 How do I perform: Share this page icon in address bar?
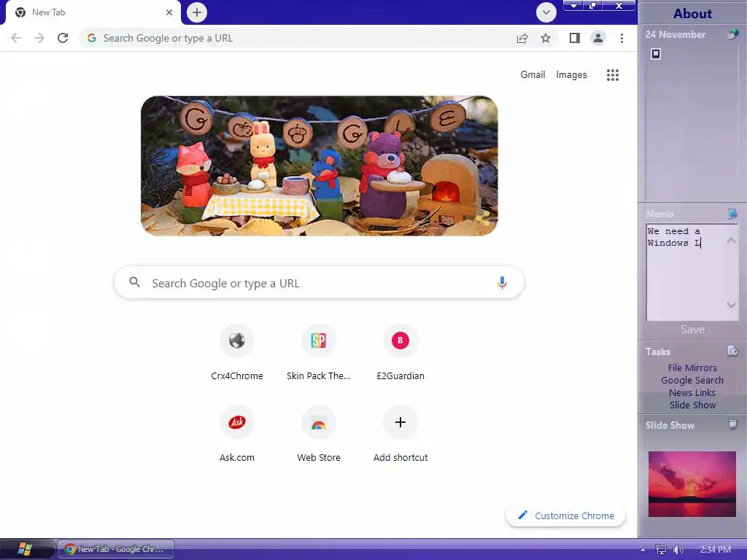coord(522,38)
